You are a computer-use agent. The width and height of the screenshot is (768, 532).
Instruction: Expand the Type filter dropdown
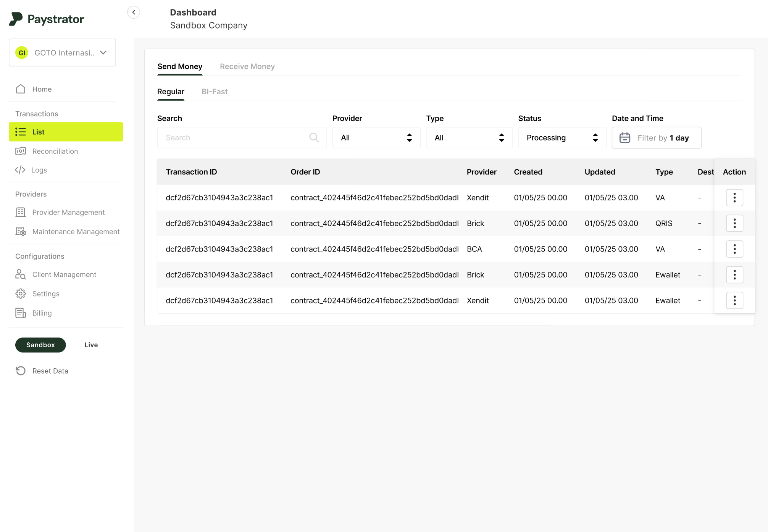click(x=469, y=137)
